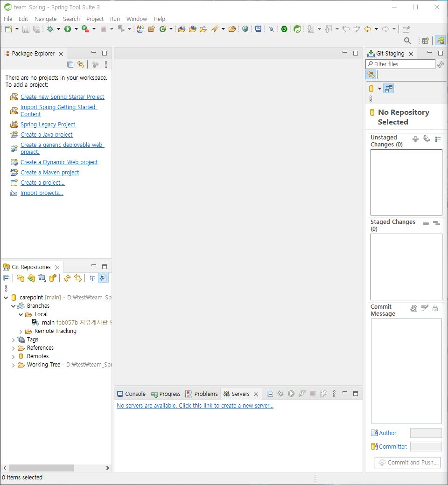
Task: Toggle Link with selection in Git Repositories
Action: [78, 278]
